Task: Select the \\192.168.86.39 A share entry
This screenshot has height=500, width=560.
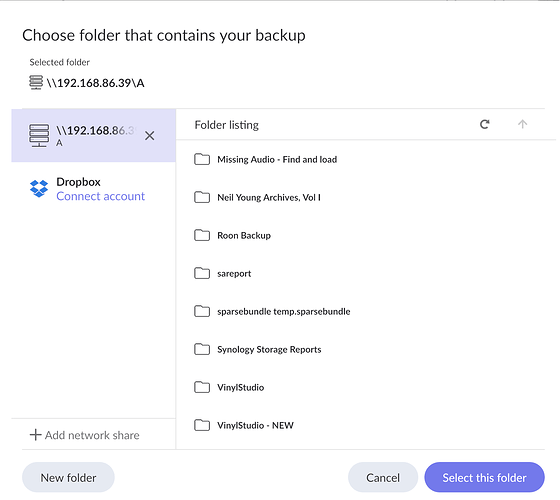Action: click(94, 135)
